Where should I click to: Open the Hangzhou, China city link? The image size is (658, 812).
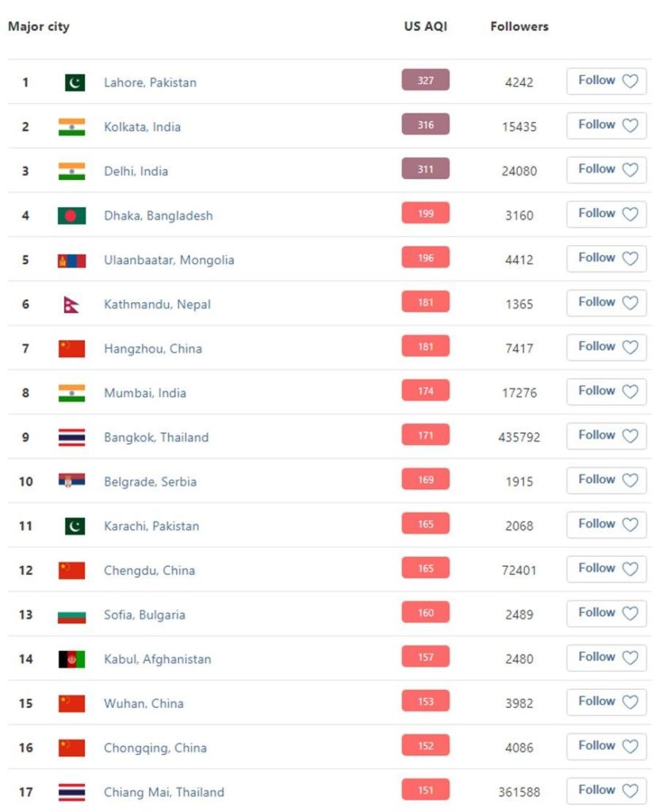pos(153,349)
